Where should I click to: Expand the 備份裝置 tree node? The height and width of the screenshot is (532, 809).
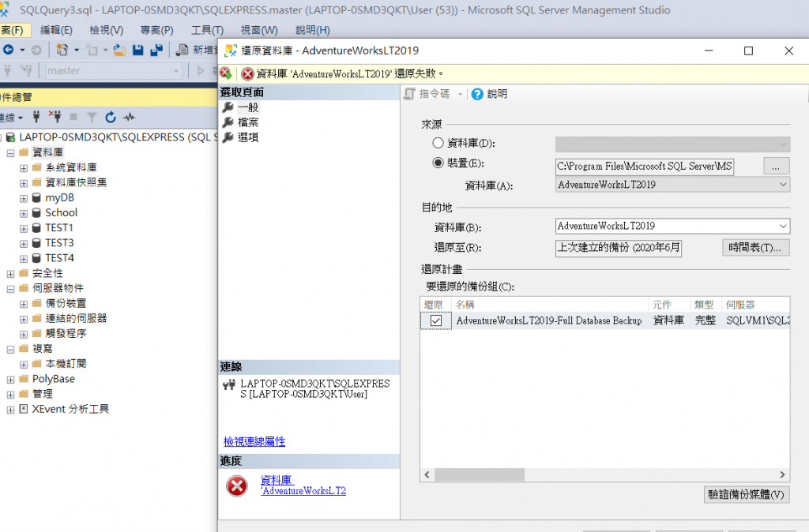tap(24, 304)
